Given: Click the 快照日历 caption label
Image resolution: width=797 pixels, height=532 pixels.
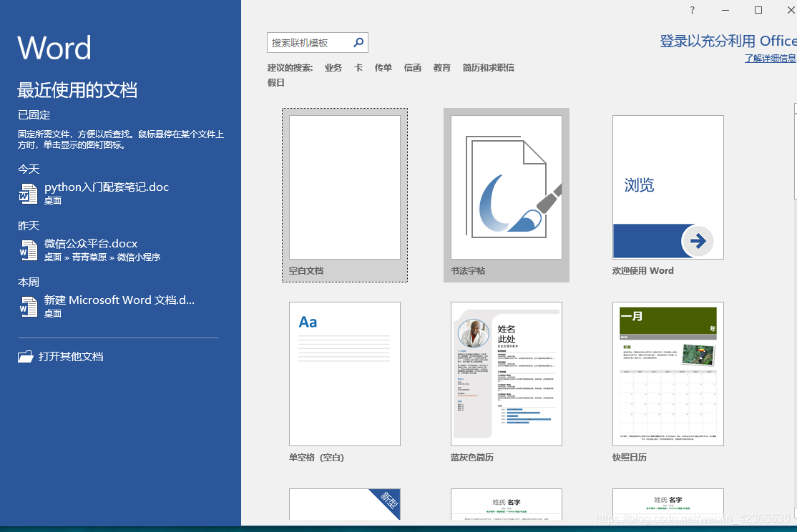Looking at the screenshot, I should tap(630, 458).
